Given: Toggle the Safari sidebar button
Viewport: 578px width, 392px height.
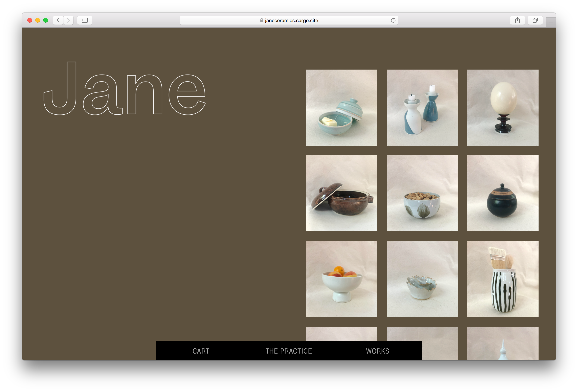Looking at the screenshot, I should tap(85, 20).
